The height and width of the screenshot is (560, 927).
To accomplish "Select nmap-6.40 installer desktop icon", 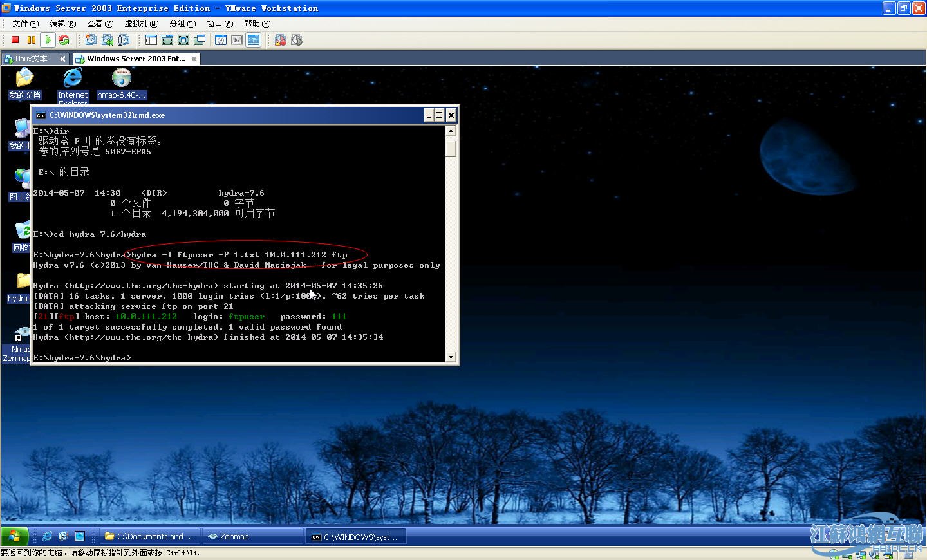I will (x=122, y=84).
